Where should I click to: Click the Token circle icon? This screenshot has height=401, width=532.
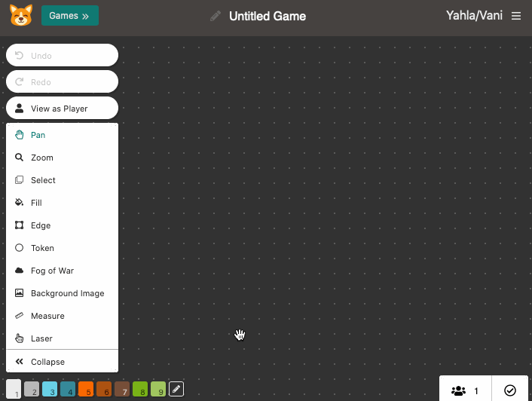[x=20, y=248]
